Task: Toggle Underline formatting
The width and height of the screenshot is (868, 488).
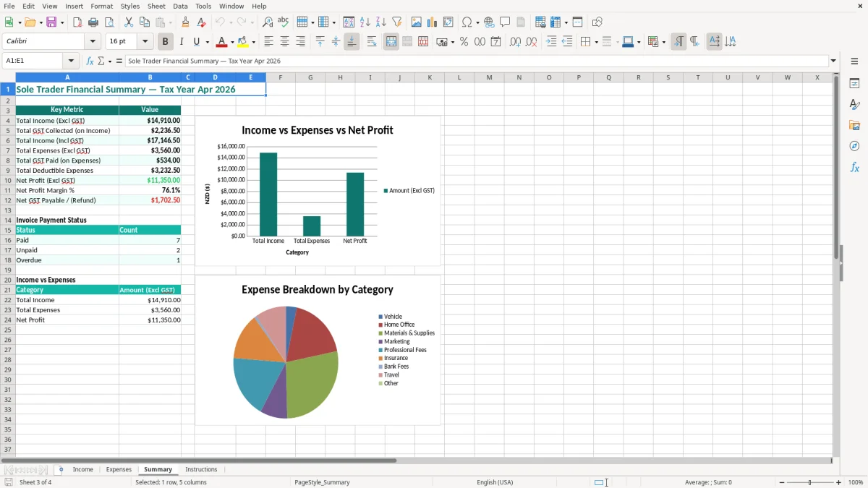Action: [197, 42]
